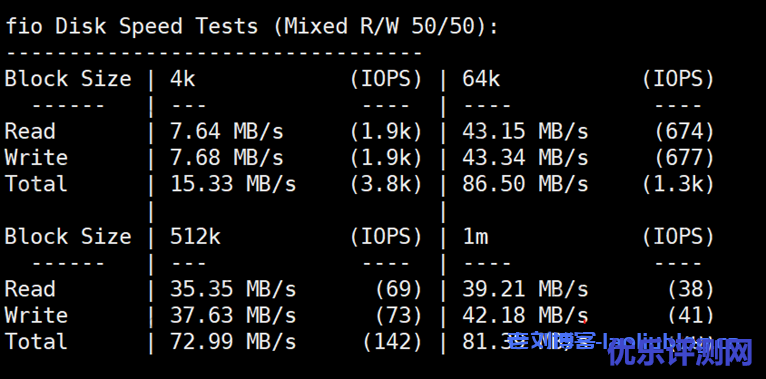Click the blue Chinese watermark text
Screen dimensions: 766x379
(x=680, y=352)
